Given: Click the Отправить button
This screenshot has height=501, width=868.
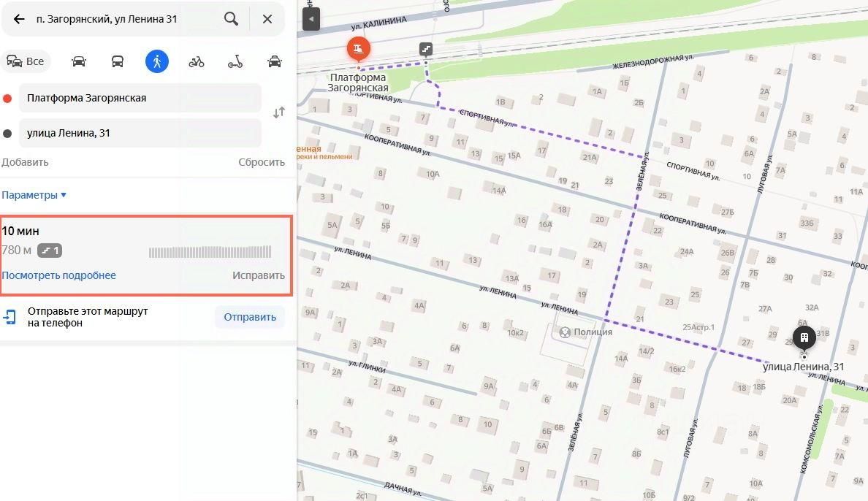Looking at the screenshot, I should coord(250,317).
